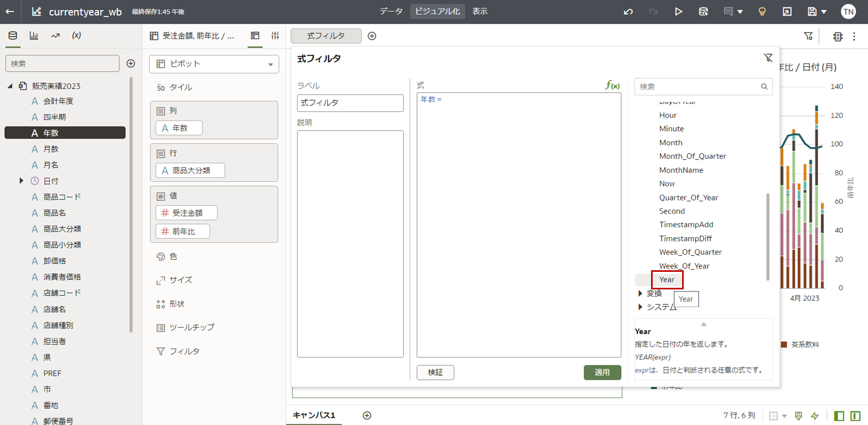Click the lightbulb insights icon
The width and height of the screenshot is (868, 425).
[x=762, y=12]
